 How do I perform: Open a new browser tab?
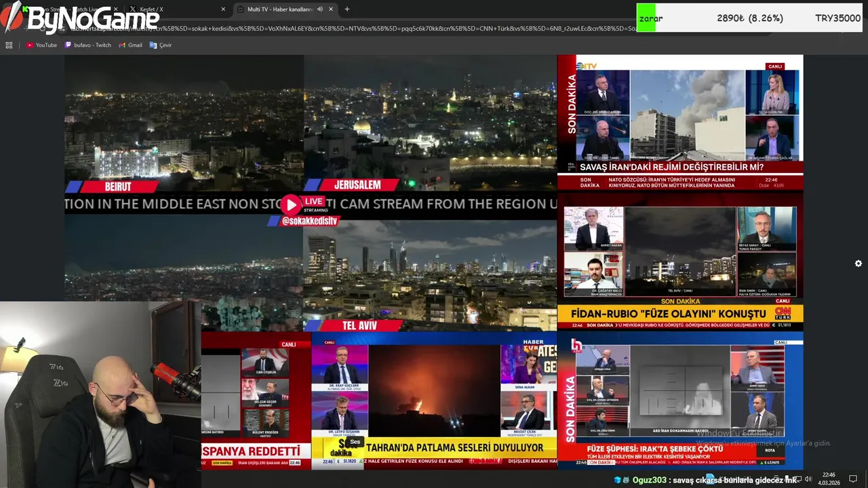pyautogui.click(x=347, y=9)
